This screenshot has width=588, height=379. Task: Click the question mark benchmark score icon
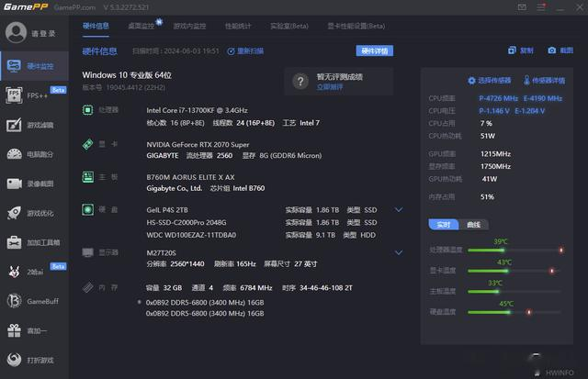[x=300, y=82]
